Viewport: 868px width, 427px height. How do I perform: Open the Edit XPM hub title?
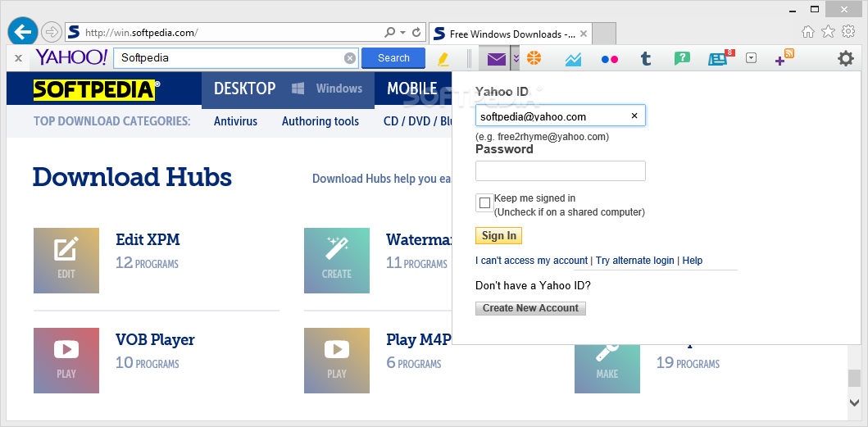148,239
